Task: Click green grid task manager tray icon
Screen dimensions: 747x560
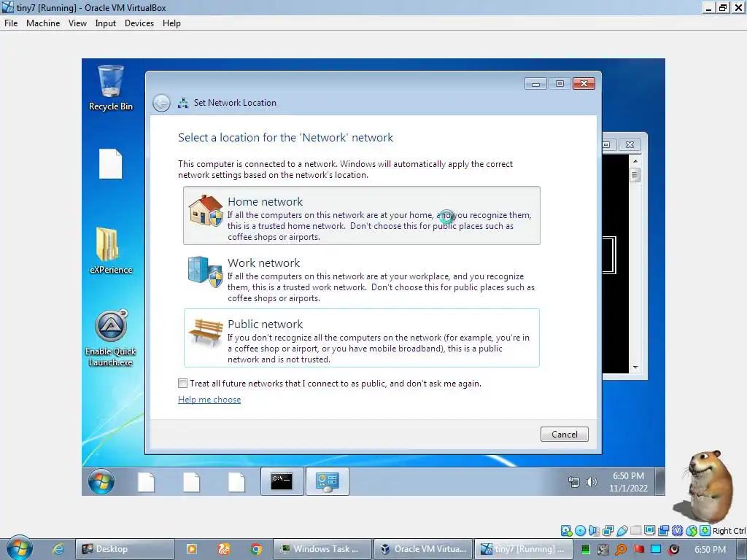Action: [586, 550]
